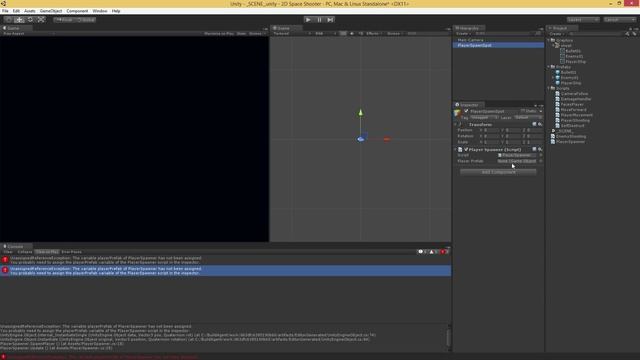Open the Textured draw mode dropdown in Scene view

click(291, 33)
